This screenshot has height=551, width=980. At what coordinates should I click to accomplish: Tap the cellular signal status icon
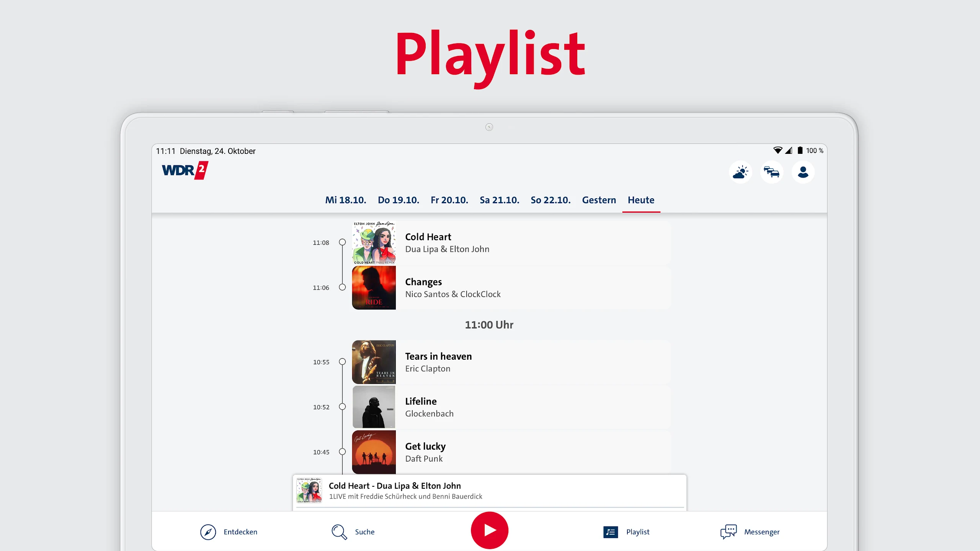point(789,150)
